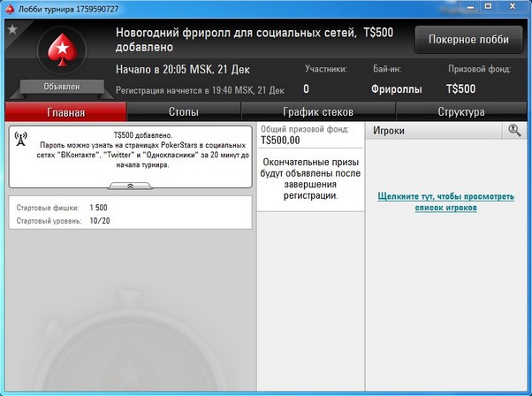Click the PokerStars red spade logo

tap(63, 49)
